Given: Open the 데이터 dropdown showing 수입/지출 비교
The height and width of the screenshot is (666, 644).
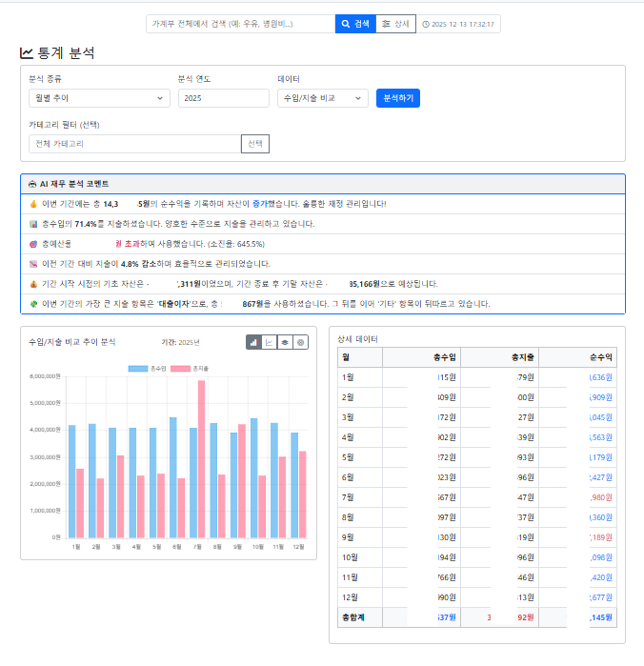Looking at the screenshot, I should [323, 98].
